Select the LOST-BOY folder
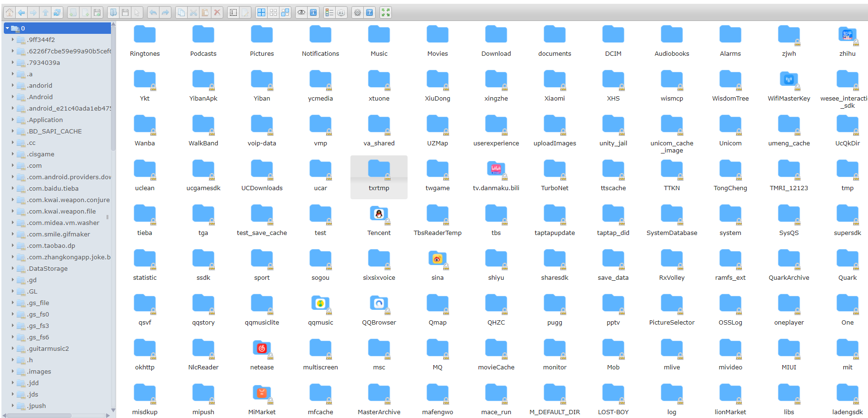 [x=613, y=399]
